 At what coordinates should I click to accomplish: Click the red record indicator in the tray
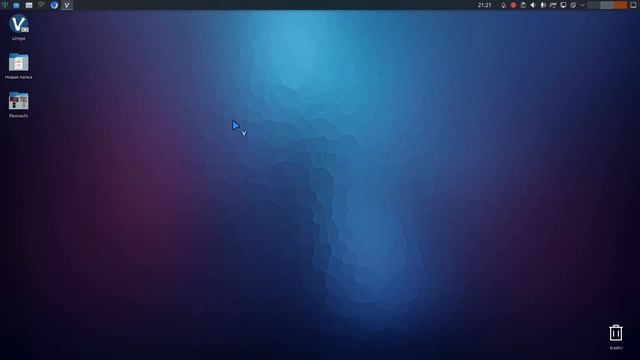click(x=513, y=5)
